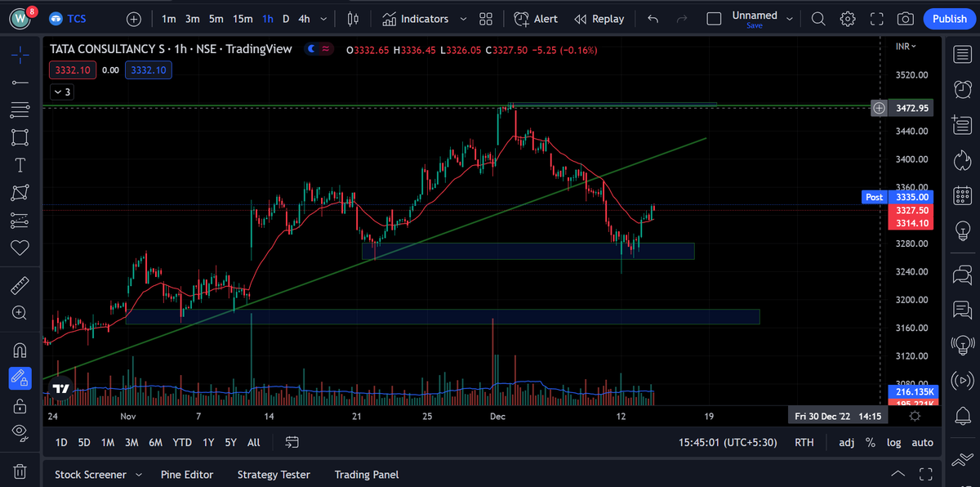The height and width of the screenshot is (487, 980).
Task: Open the candlestick chart type menu
Action: [x=353, y=19]
